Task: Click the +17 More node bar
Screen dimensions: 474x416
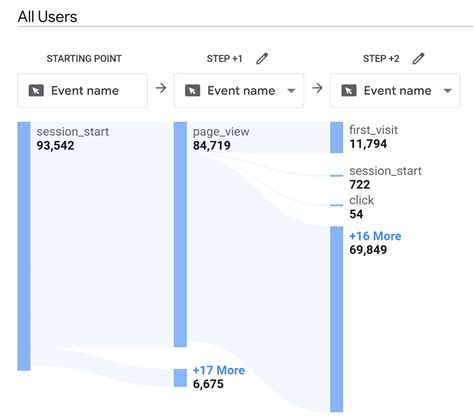Action: click(180, 378)
